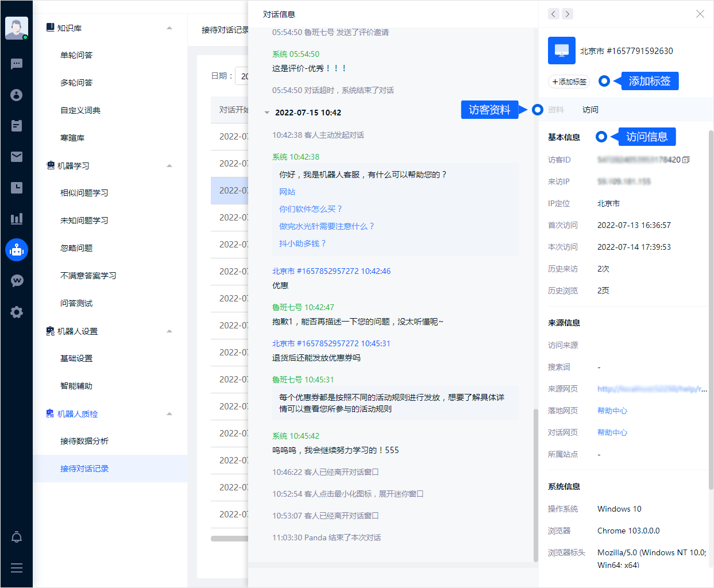Select 接待对话记录 menu item
This screenshot has width=714, height=588.
click(110, 469)
